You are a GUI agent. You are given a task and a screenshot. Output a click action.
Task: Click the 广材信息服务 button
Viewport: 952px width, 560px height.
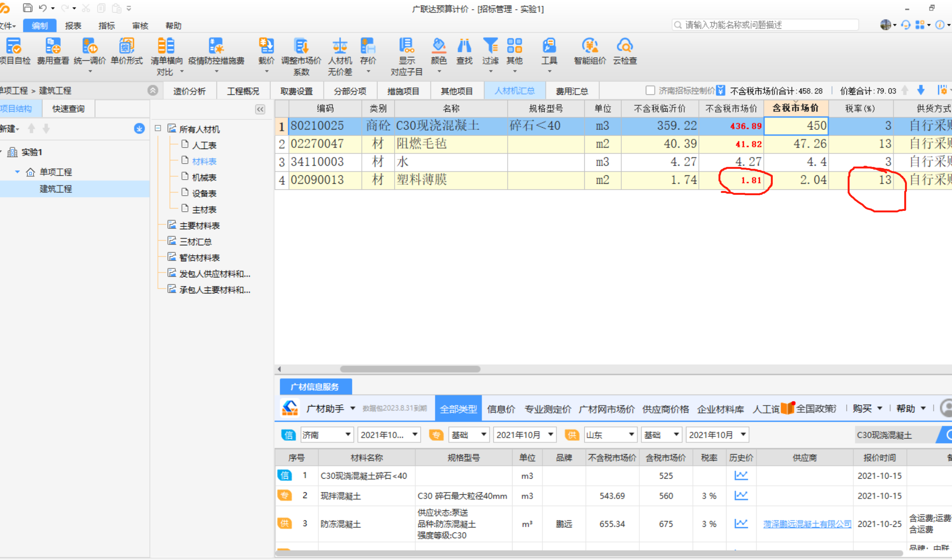click(316, 387)
